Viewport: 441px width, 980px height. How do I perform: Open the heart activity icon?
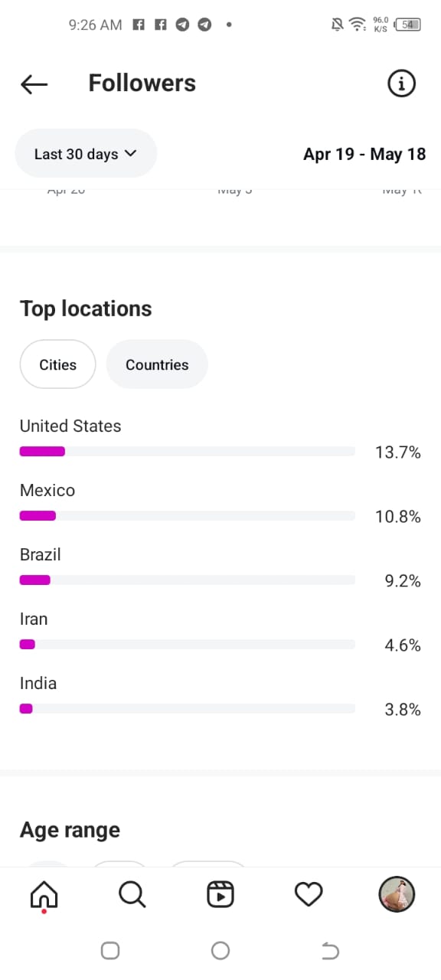309,893
